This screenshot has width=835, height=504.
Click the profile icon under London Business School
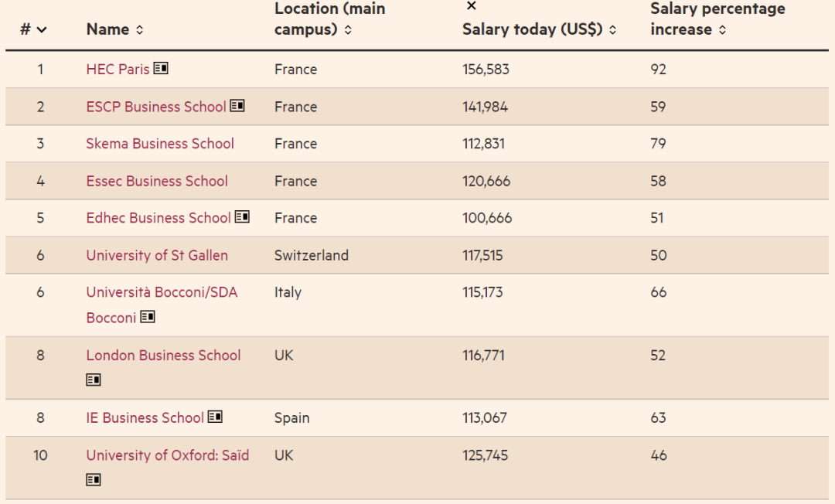[x=94, y=380]
